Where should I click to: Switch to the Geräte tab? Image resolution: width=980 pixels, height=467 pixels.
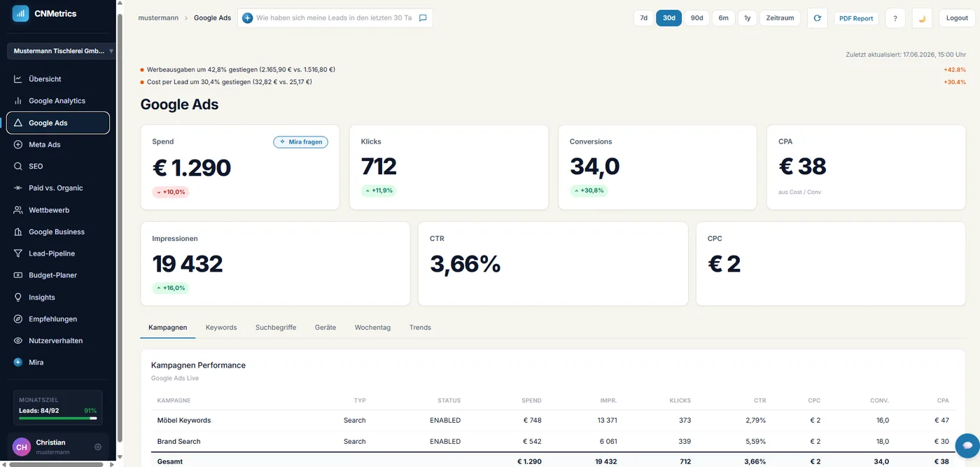(325, 328)
